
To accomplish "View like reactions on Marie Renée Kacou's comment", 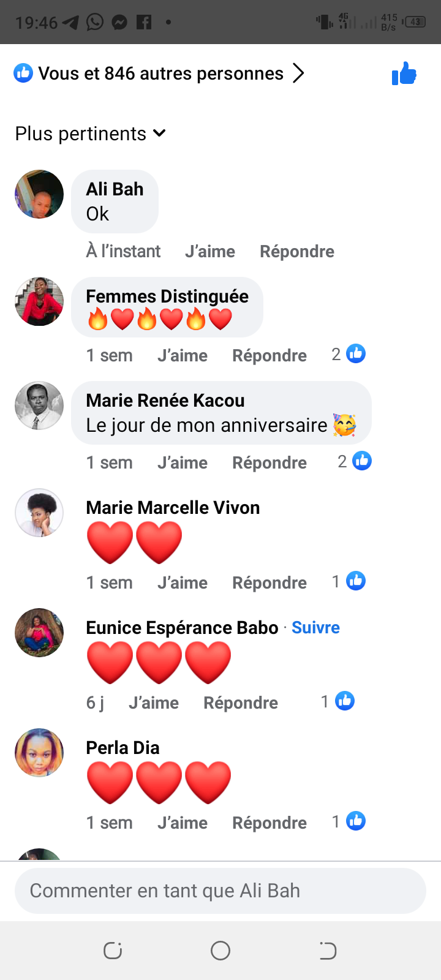I will (x=355, y=461).
